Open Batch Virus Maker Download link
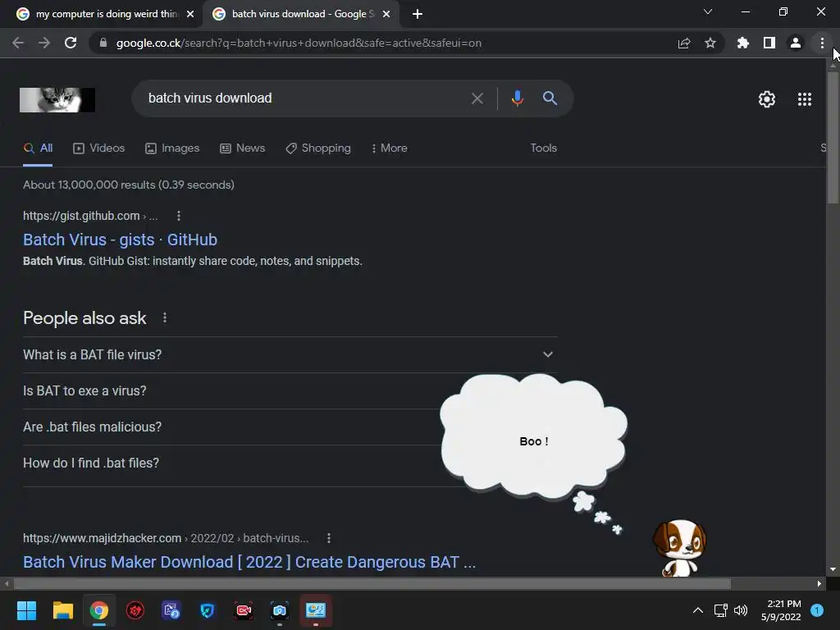The image size is (840, 630). point(249,562)
